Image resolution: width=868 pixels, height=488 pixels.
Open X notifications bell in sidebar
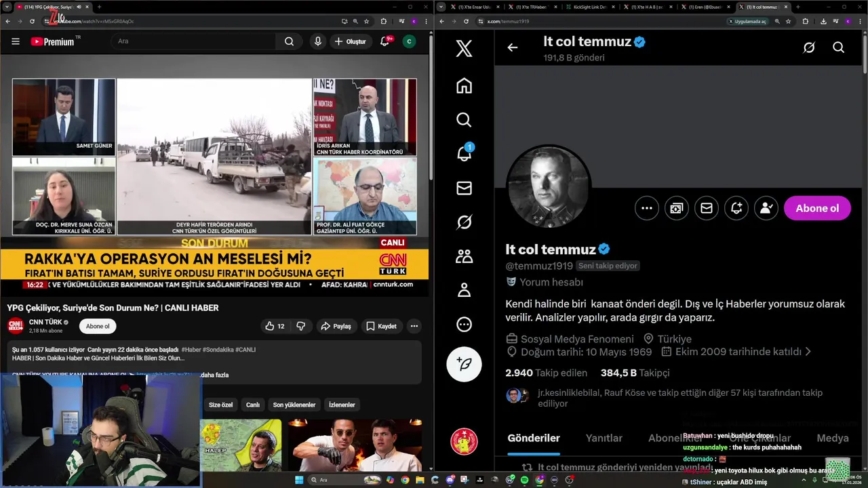coord(464,154)
